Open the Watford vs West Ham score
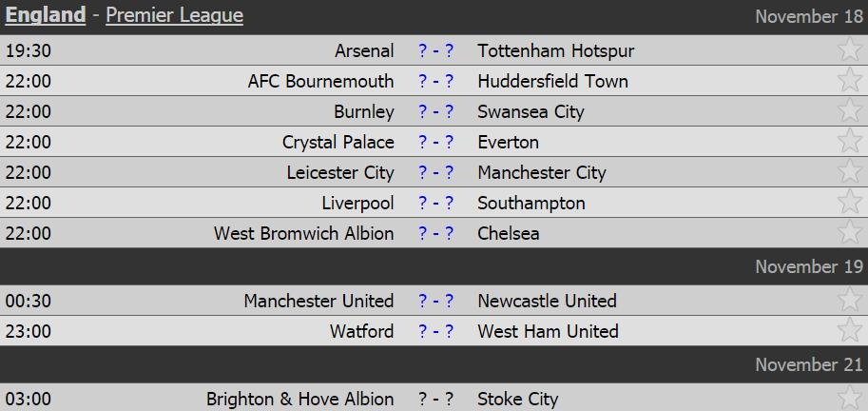The height and width of the screenshot is (411, 868). (x=436, y=331)
